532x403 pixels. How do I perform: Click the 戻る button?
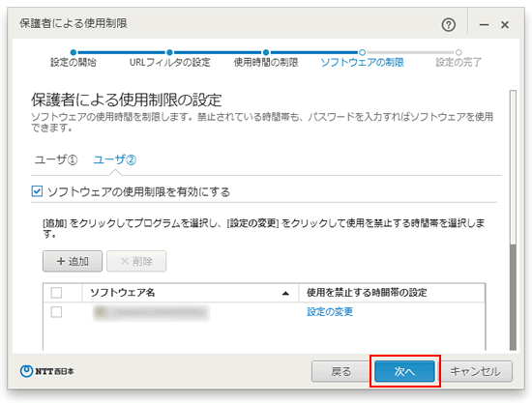tap(341, 371)
